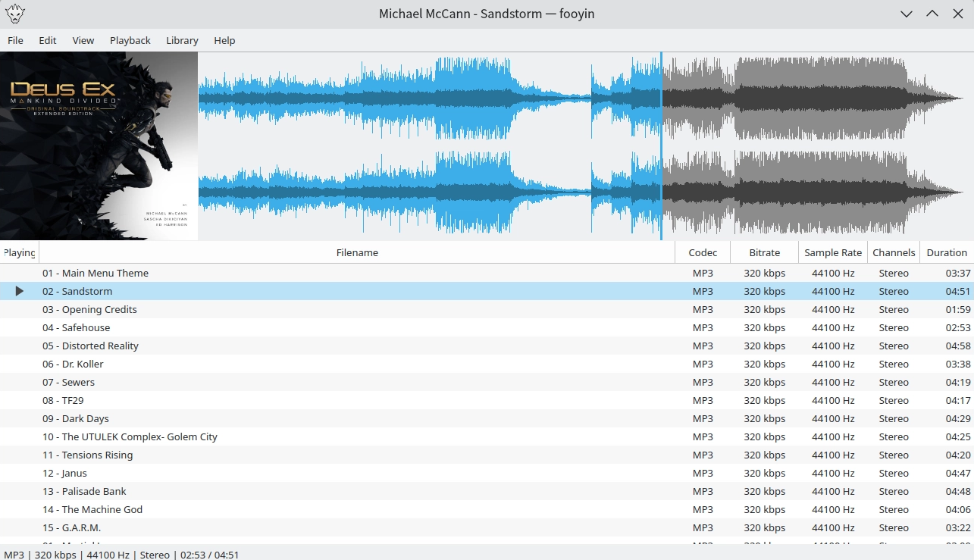Click the playing indicator arrow beside Sandstorm

(20, 291)
